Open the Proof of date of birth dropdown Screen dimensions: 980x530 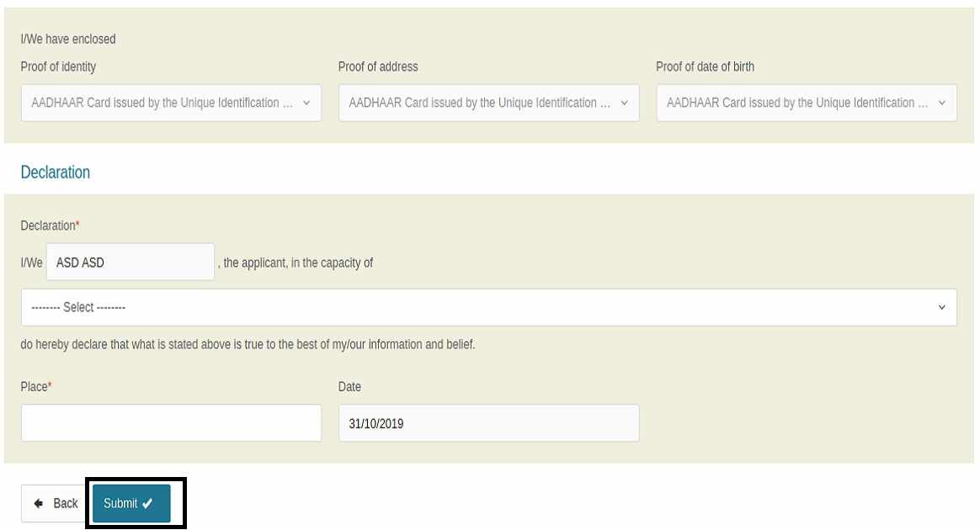pyautogui.click(x=805, y=103)
